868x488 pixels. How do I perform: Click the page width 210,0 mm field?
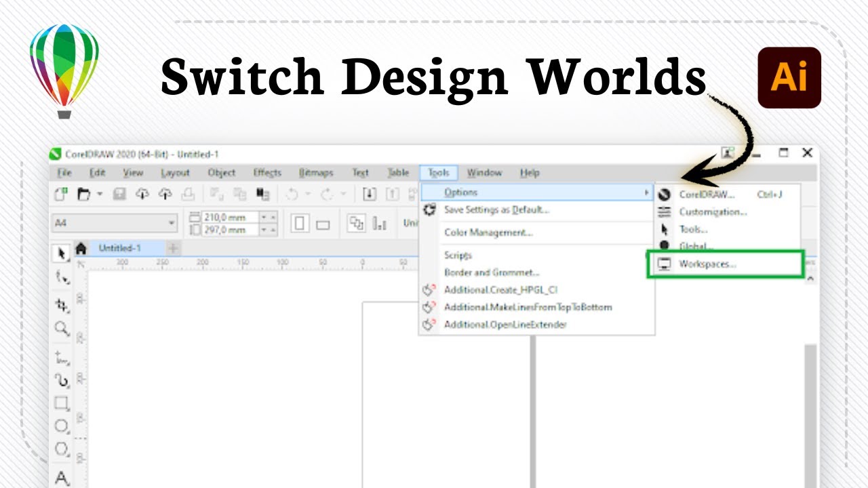point(230,218)
